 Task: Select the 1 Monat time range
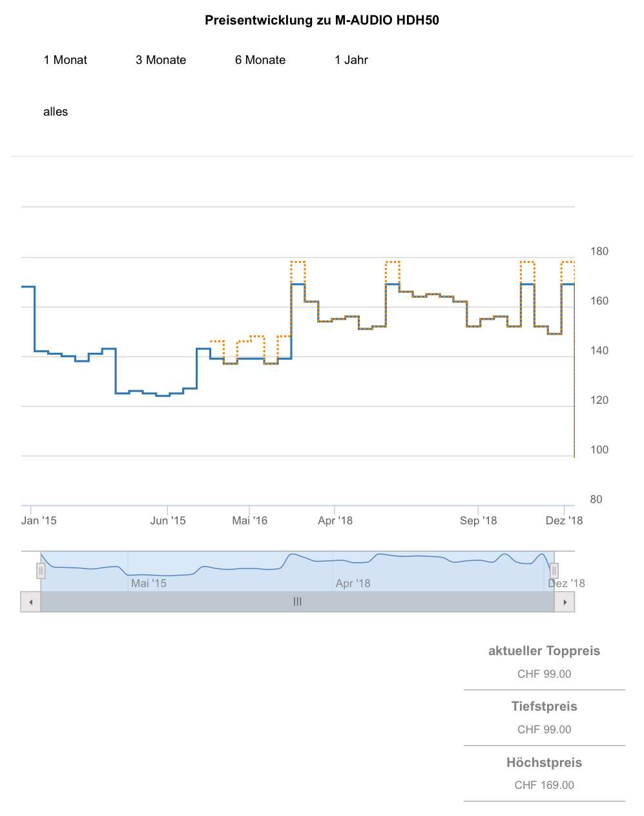(65, 60)
